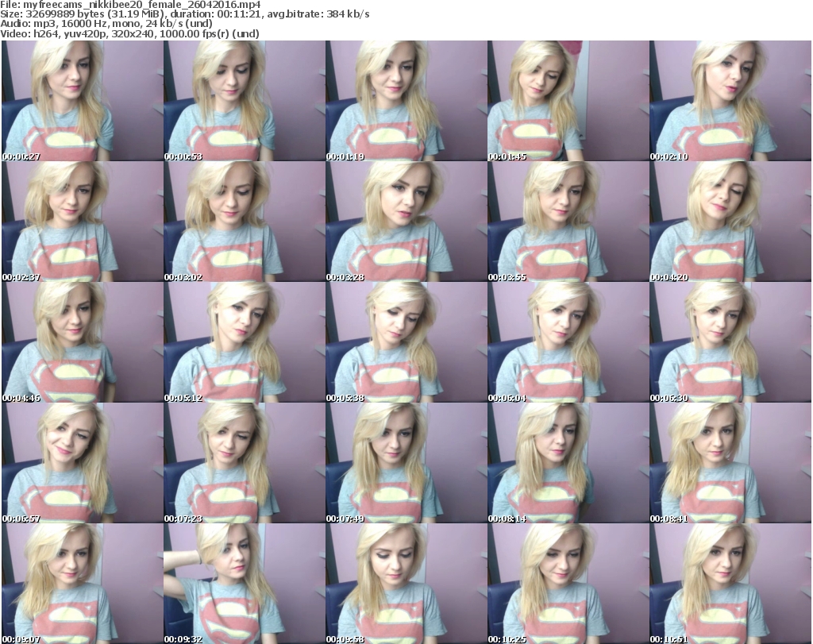Image resolution: width=813 pixels, height=644 pixels.
Task: Select the thumbnail frame stamped 00:00:27
Action: point(83,101)
